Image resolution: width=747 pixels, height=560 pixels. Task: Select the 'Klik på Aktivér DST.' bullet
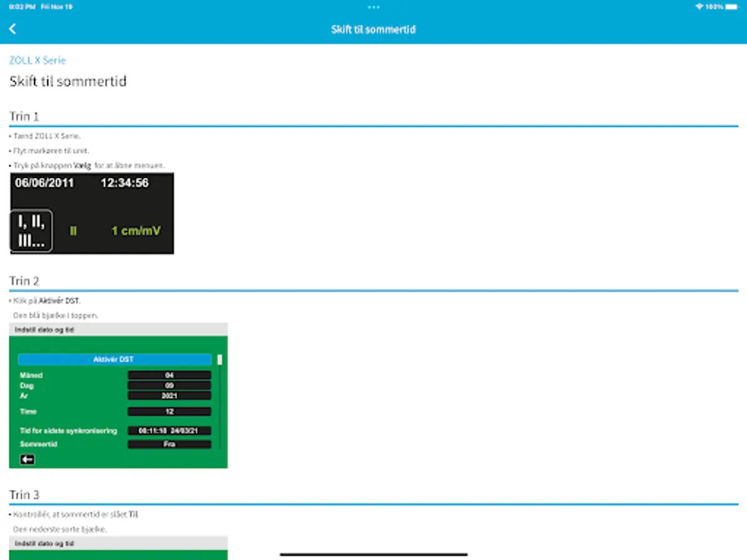[x=45, y=301]
